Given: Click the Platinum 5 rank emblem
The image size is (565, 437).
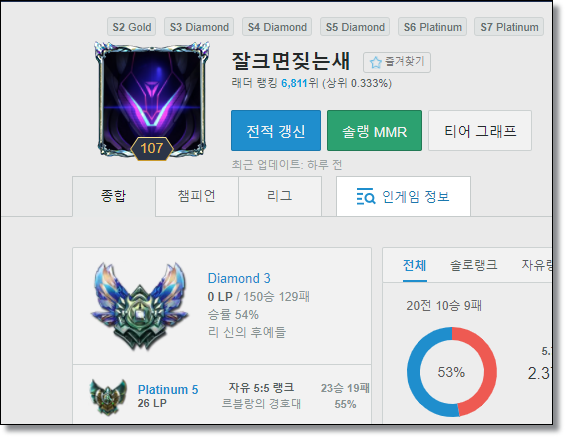Looking at the screenshot, I should click(x=108, y=397).
